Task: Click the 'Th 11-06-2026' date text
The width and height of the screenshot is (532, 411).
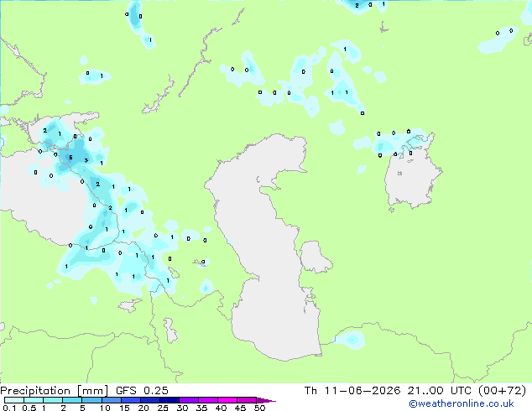Action: pyautogui.click(x=352, y=391)
